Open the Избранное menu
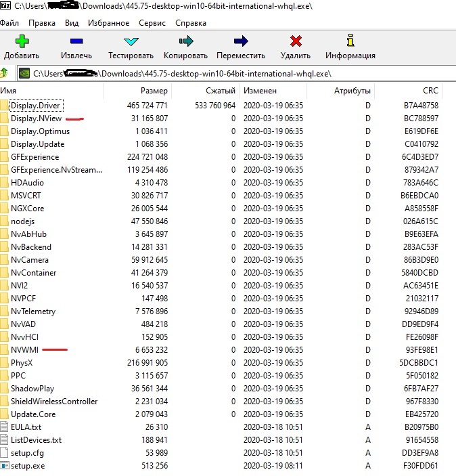The image size is (456, 476). tap(109, 23)
